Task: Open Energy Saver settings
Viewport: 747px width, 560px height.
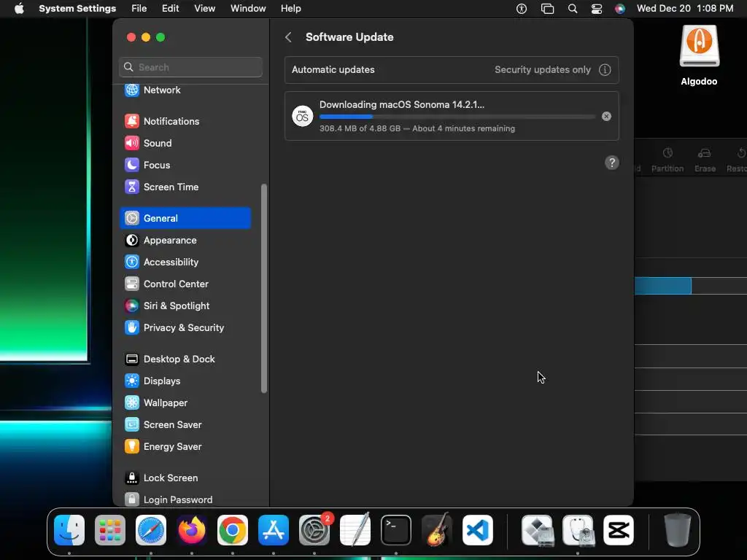Action: pos(185,447)
